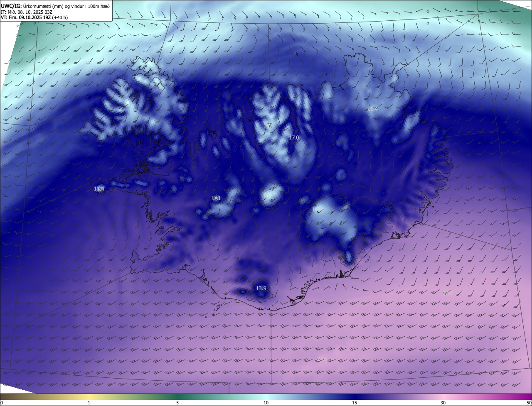Click the 11.1 value label on the map
The height and width of the screenshot is (406, 532).
click(216, 198)
